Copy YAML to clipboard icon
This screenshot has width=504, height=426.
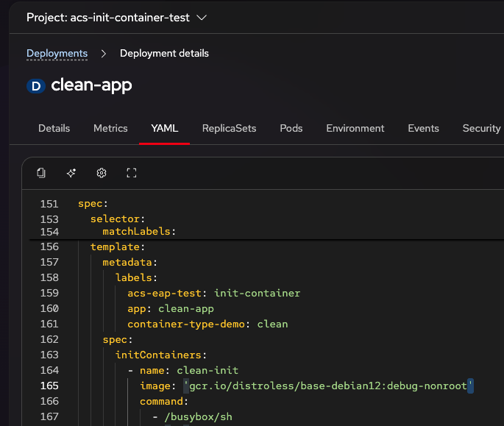(41, 173)
